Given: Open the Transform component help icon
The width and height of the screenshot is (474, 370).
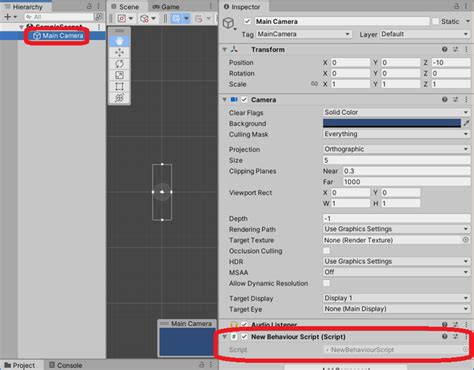Looking at the screenshot, I should (445, 49).
